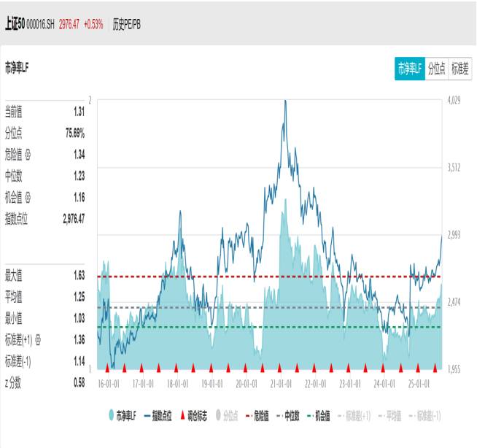Click the 标准差(-1) value 1.14
The image size is (477, 448).
pos(79,361)
